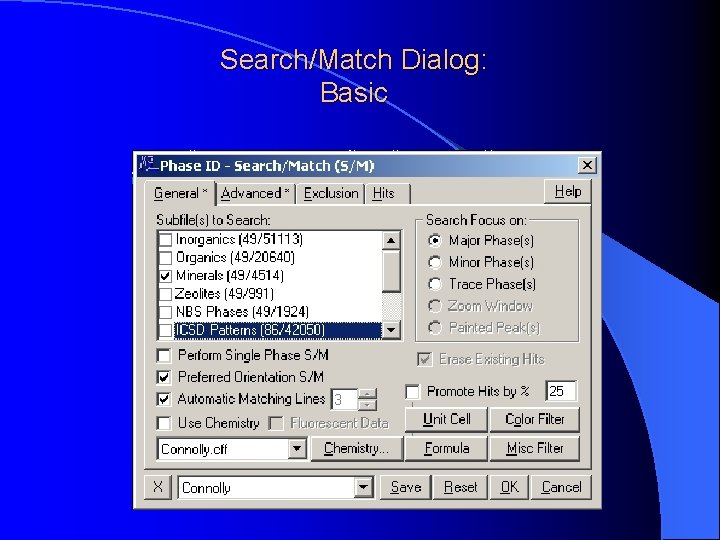Check the ICSD Patterns (86/42050) subfile

[165, 330]
